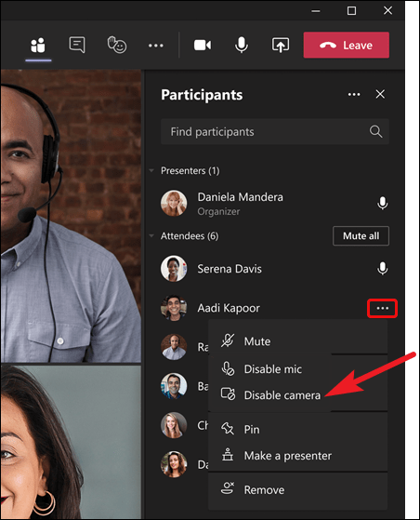Collapse the Attendees (6) section
The image size is (420, 520).
[151, 236]
